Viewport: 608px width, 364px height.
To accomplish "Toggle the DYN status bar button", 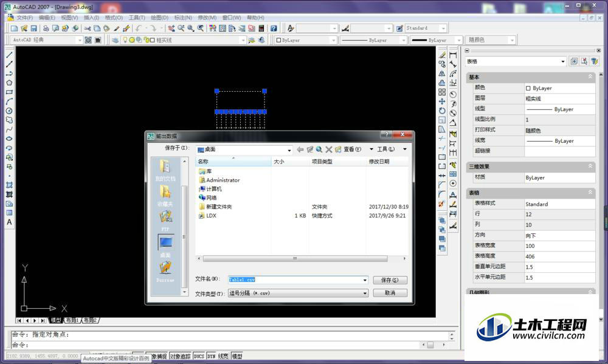I will pyautogui.click(x=212, y=356).
